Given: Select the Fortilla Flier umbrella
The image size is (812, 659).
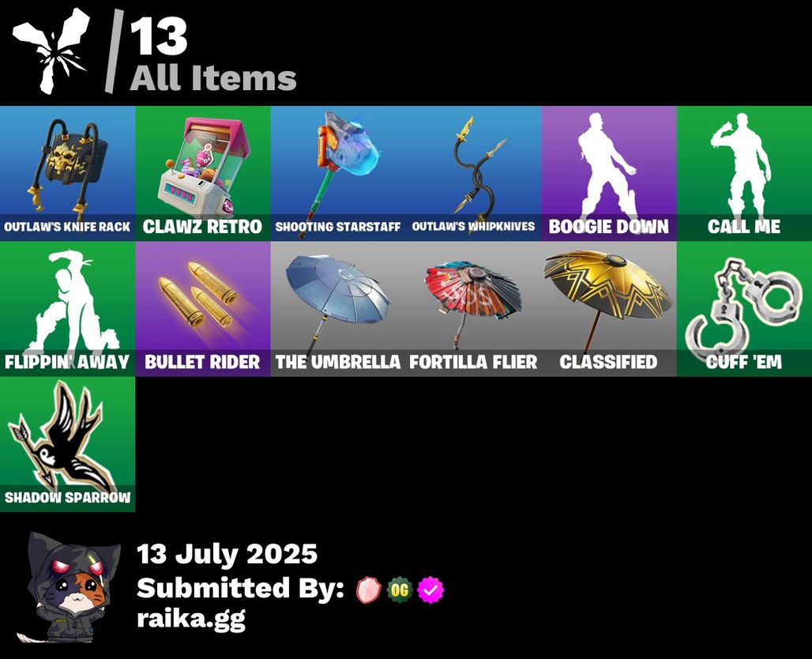Looking at the screenshot, I should click(473, 309).
